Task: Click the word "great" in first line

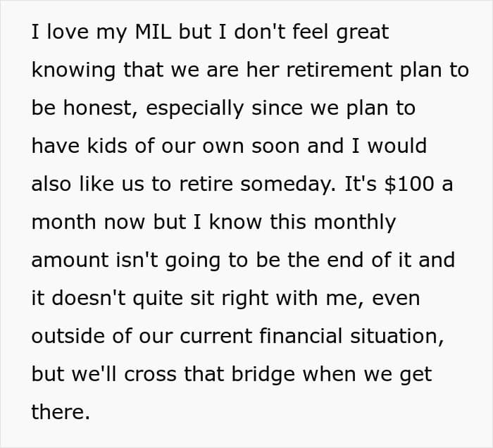Action: coord(363,32)
